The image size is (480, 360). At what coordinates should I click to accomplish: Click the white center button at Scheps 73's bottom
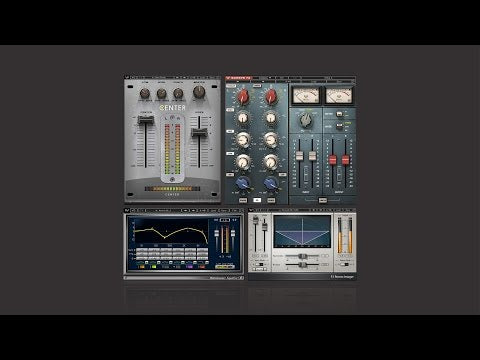pos(257,200)
